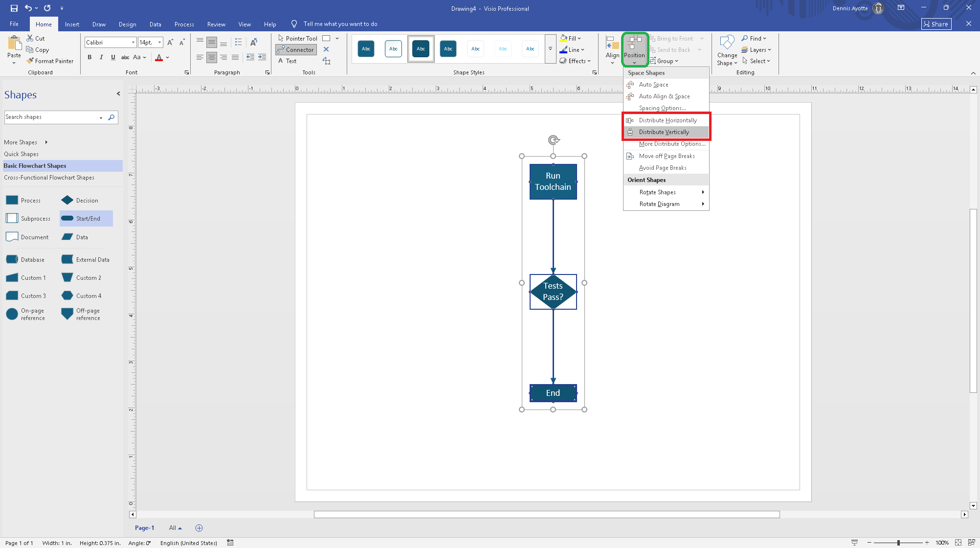Choose Distribute Horizontally menu item
The image size is (980, 548).
666,120
